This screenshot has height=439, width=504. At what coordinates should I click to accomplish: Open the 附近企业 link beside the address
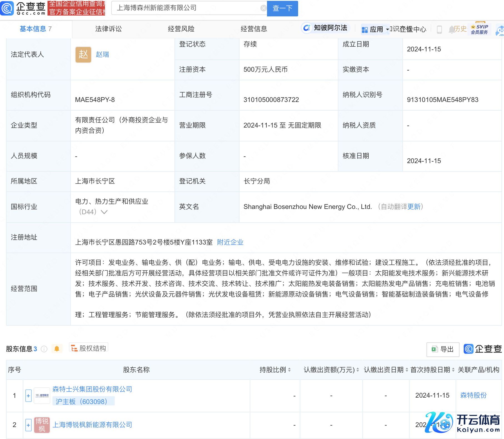(230, 242)
